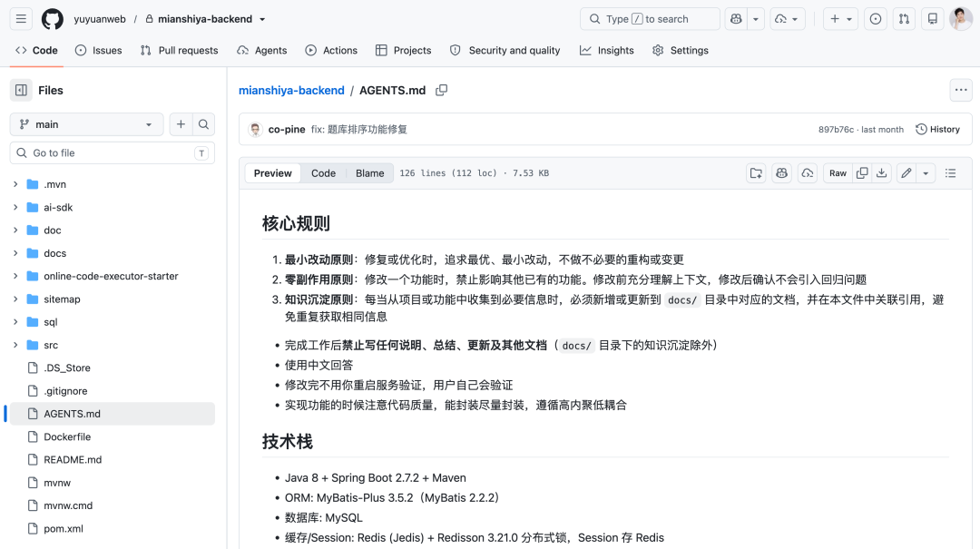Open the Insights tab

click(607, 50)
